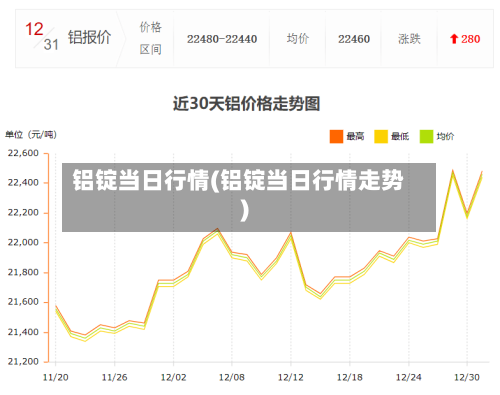This screenshot has height=395, width=500.
Task: Toggle the 均价 series legend label
Action: coord(445,136)
